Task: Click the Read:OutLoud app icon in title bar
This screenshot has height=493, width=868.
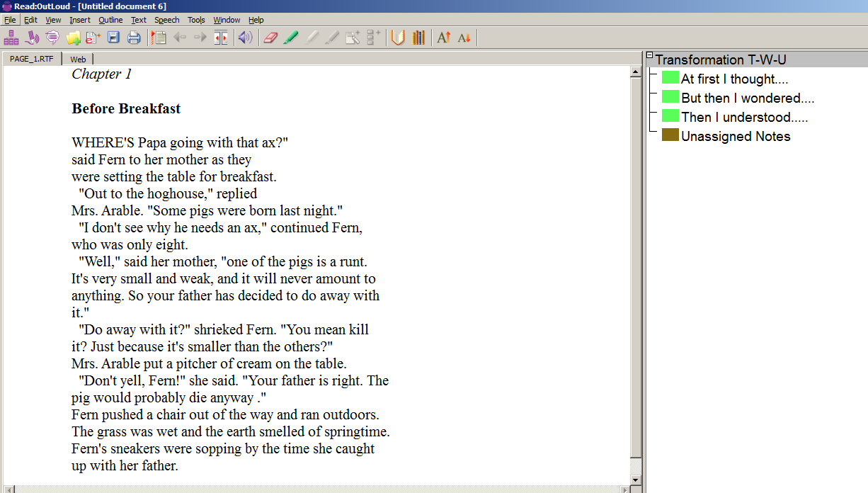Action: tap(6, 6)
